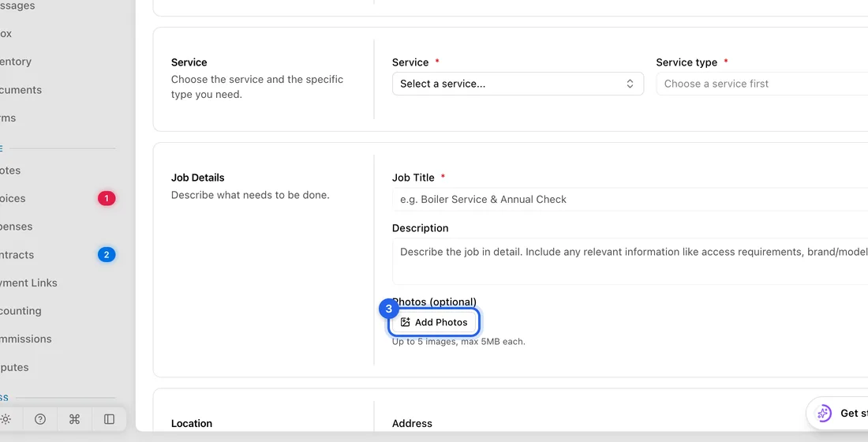Open Documents in the sidebar
This screenshot has width=868, height=442.
(21, 90)
